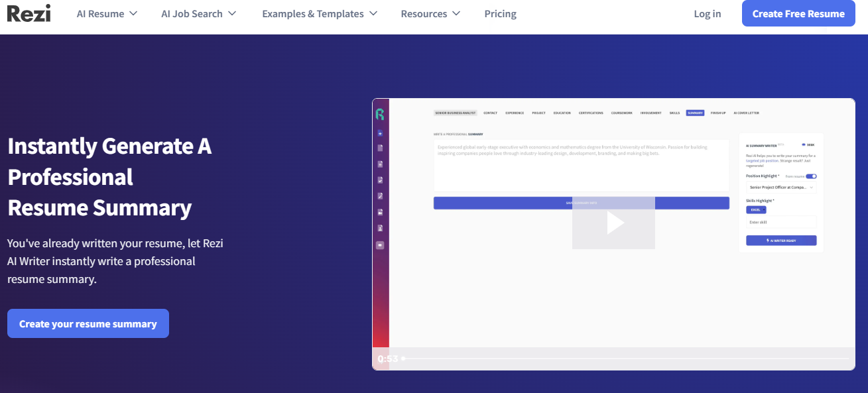Screen dimensions: 868x393
Task: Select the highlighted Summary tab in video preview
Action: tap(695, 113)
